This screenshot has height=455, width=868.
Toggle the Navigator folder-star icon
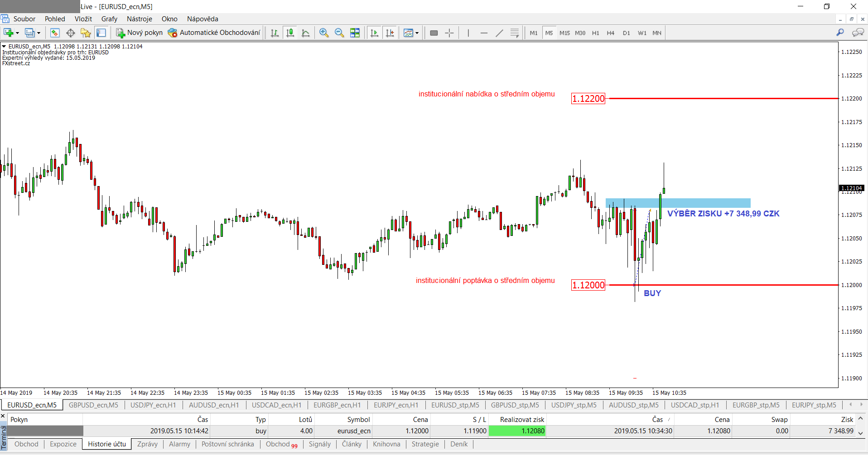(86, 33)
